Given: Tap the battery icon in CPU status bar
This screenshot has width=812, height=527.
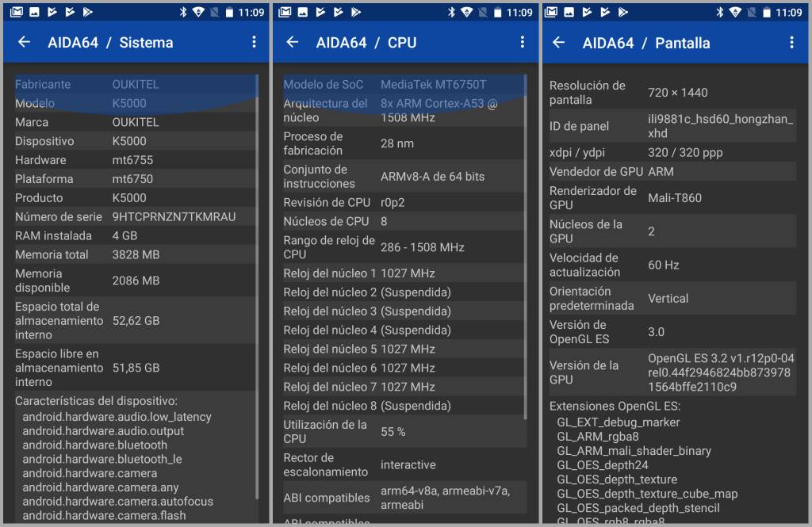Looking at the screenshot, I should point(498,12).
